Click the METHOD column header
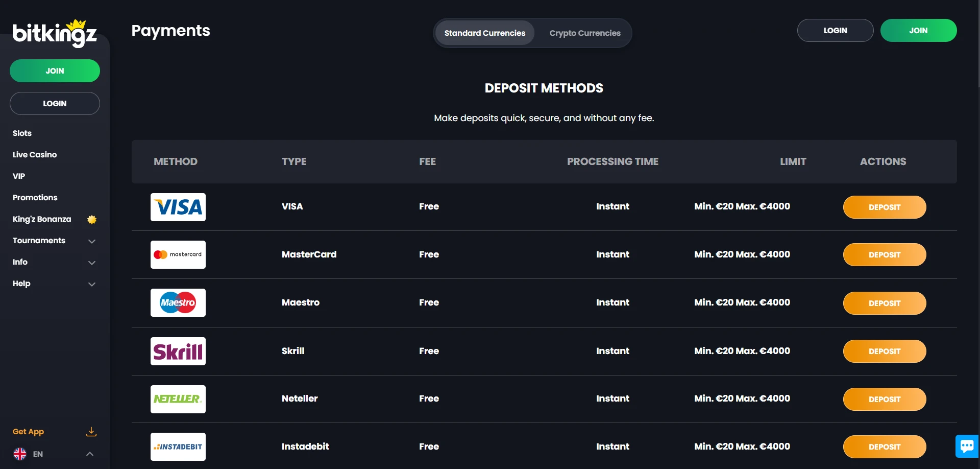This screenshot has width=980, height=469. tap(176, 161)
